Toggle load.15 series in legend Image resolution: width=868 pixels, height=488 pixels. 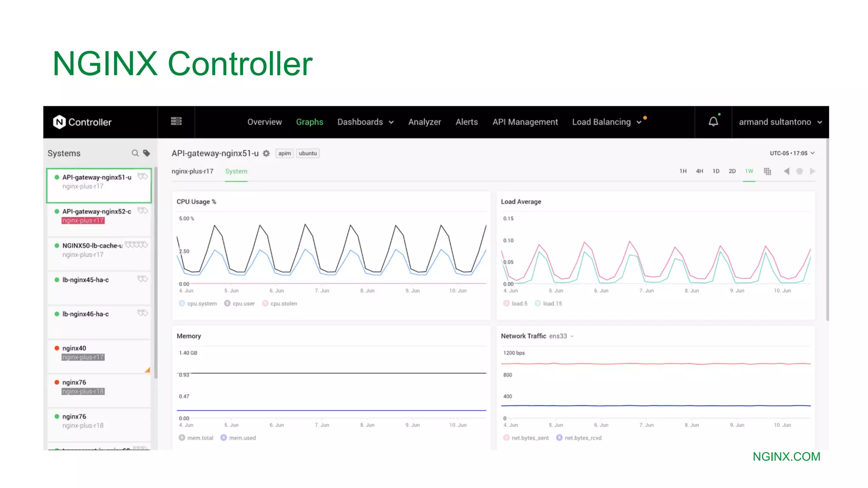tap(548, 304)
